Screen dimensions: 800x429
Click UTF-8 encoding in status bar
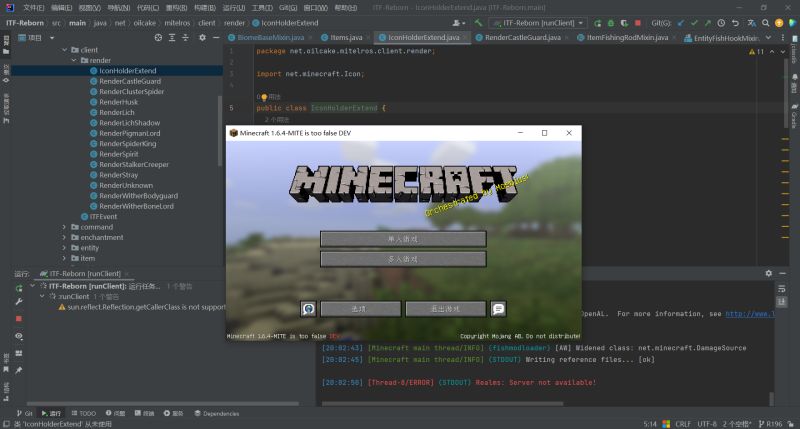tap(707, 424)
